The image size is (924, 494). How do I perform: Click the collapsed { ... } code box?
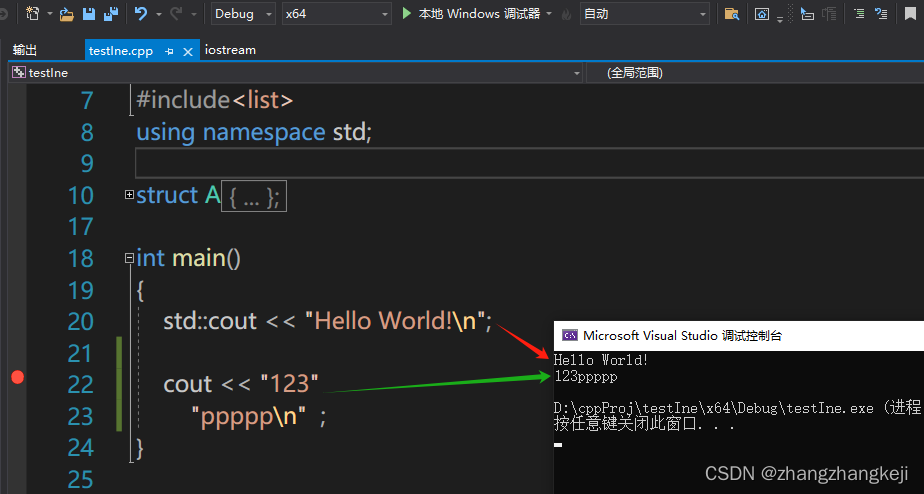[254, 196]
